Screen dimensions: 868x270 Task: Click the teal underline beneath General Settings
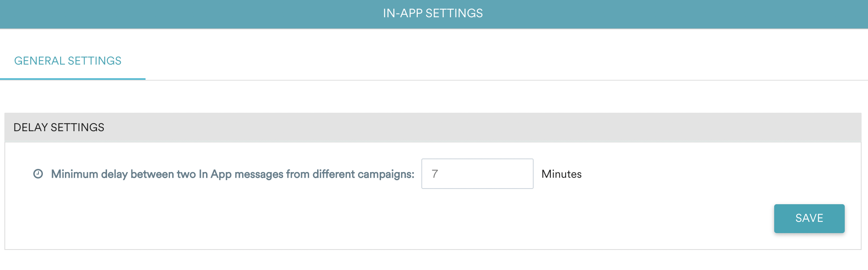(73, 79)
